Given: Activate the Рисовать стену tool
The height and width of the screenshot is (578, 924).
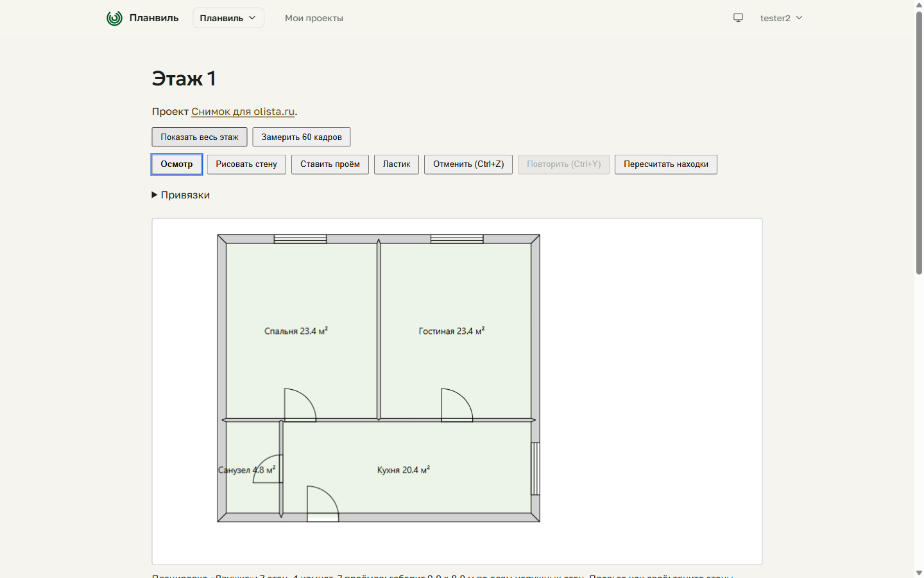Looking at the screenshot, I should [x=246, y=164].
